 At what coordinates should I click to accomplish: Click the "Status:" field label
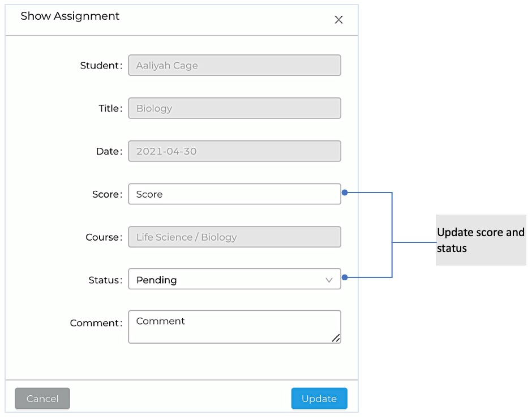[105, 280]
